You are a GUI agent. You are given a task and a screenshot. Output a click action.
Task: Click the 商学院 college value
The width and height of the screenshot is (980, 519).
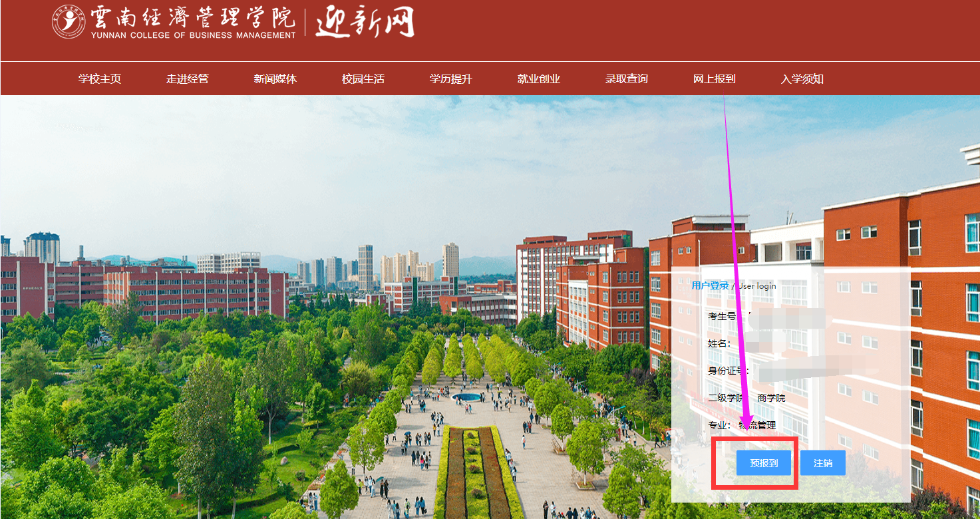coord(771,398)
